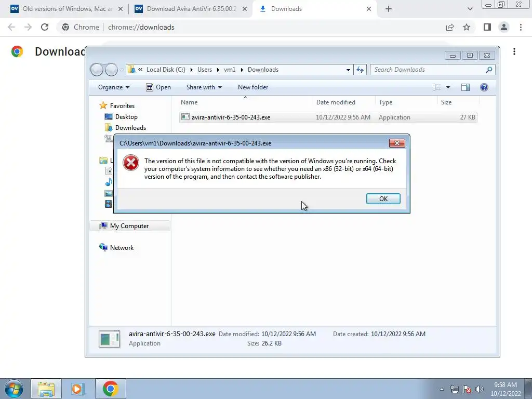Open the change view options dropdown arrow
The width and height of the screenshot is (532, 399).
click(x=448, y=87)
